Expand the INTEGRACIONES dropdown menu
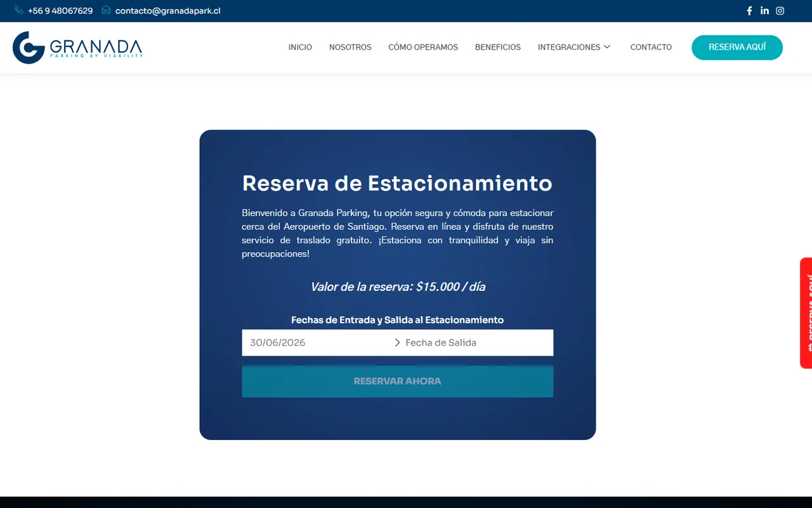Screen dimensions: 812x508 click(x=574, y=47)
